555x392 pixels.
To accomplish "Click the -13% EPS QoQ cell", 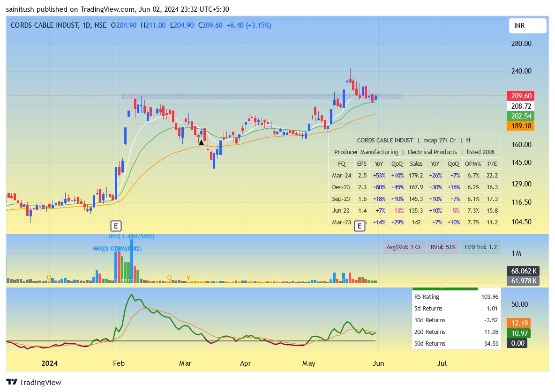I will coord(397,210).
